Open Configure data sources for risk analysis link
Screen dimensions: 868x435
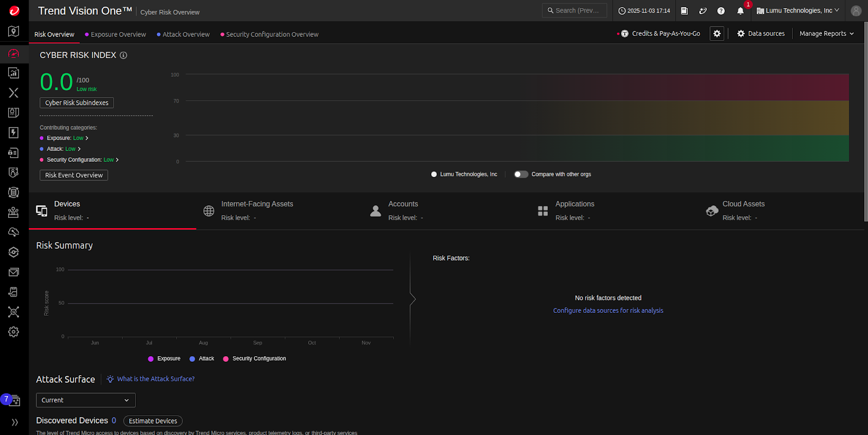(x=608, y=311)
